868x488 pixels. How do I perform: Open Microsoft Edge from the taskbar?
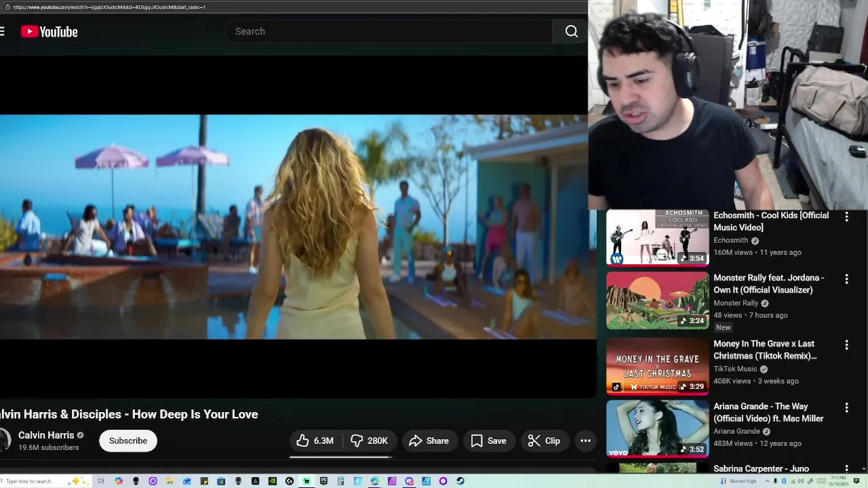pos(374,481)
